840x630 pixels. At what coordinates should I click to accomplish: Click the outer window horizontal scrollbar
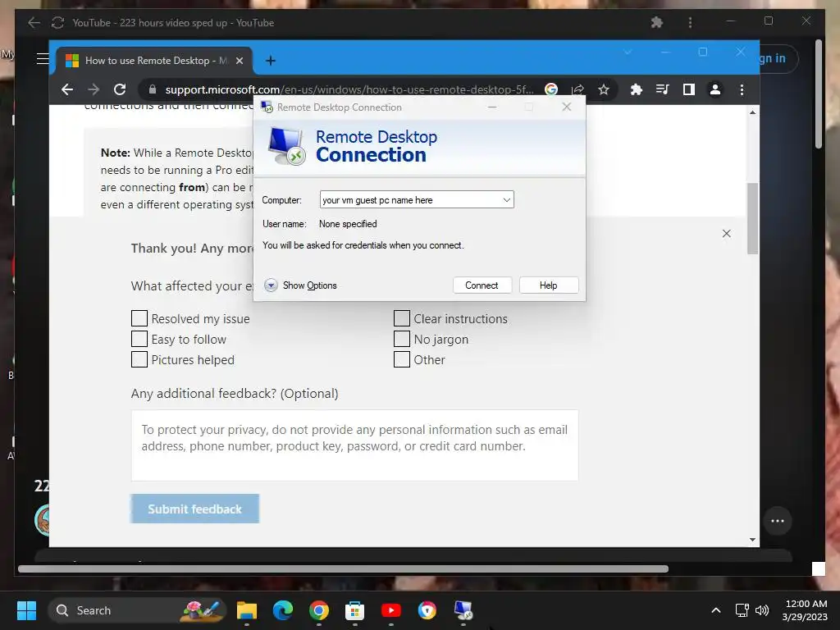(344, 569)
